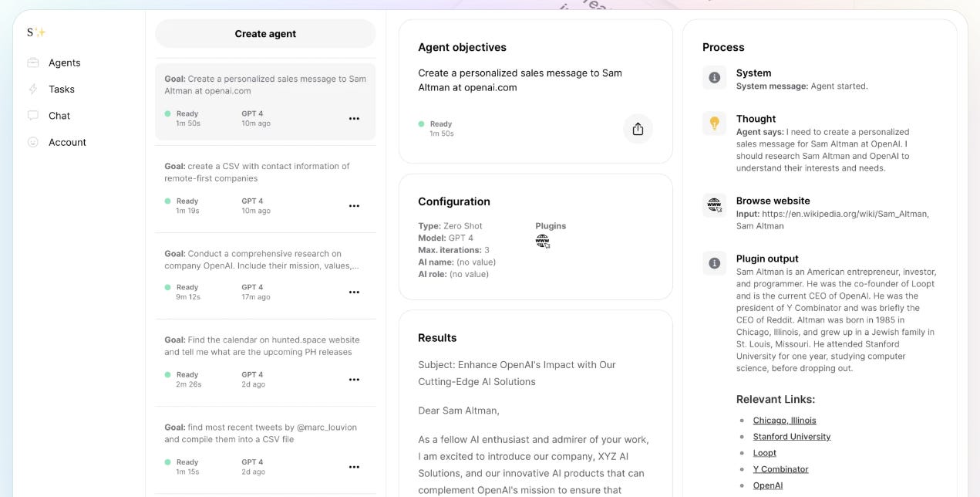Image resolution: width=980 pixels, height=497 pixels.
Task: Click the 'Max. iterations: 3' line
Action: point(453,250)
